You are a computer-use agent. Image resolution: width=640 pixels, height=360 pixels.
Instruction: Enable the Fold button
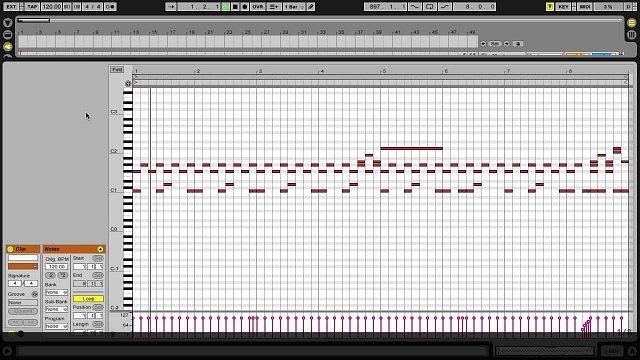point(117,70)
